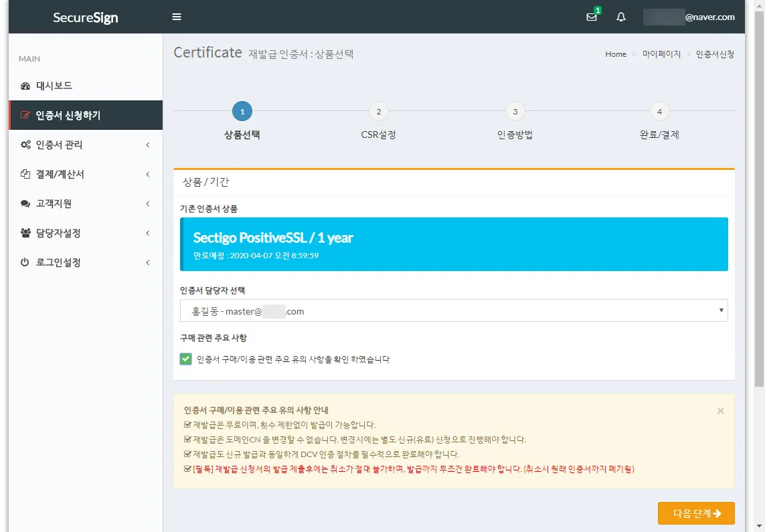Click the Home breadcrumb link
765x532 pixels.
(x=616, y=54)
